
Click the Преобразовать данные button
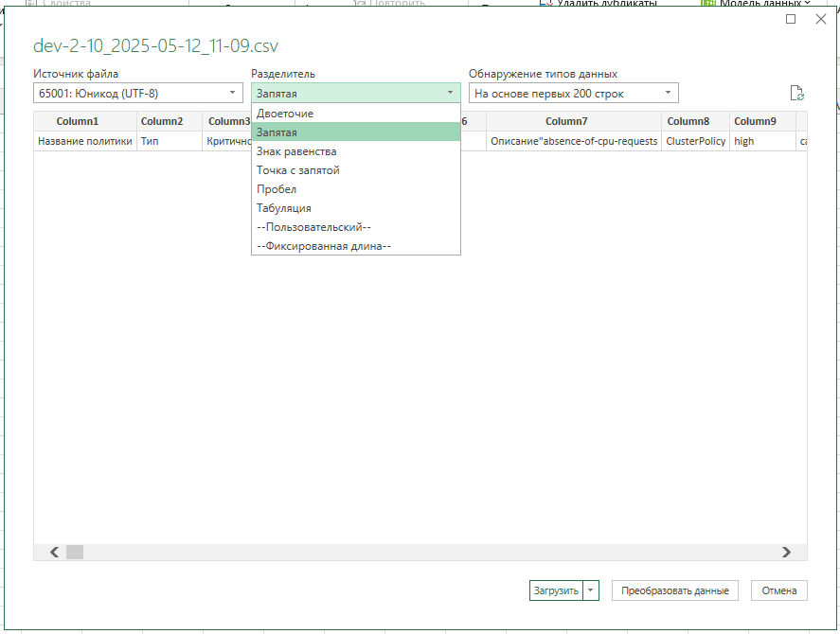(x=674, y=590)
